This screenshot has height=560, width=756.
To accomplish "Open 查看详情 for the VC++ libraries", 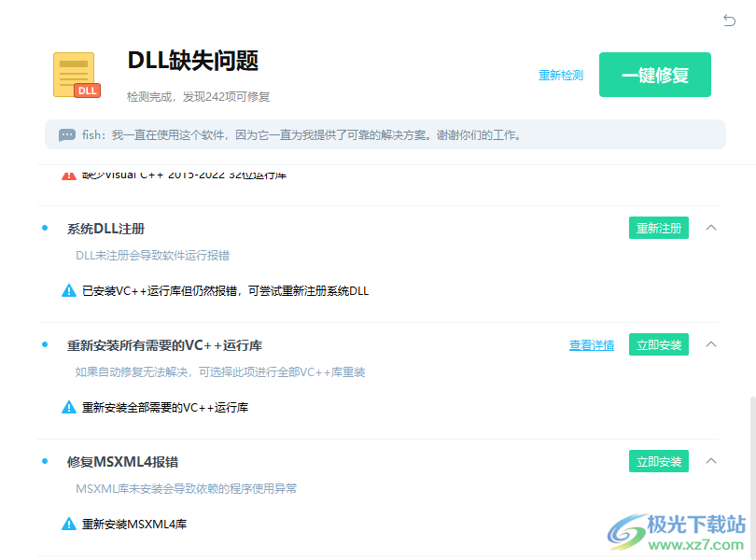I will pos(591,344).
